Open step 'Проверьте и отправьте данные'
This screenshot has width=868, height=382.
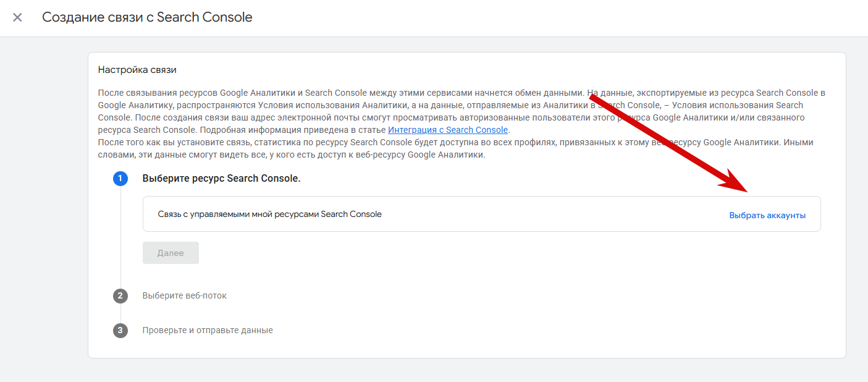click(x=208, y=330)
